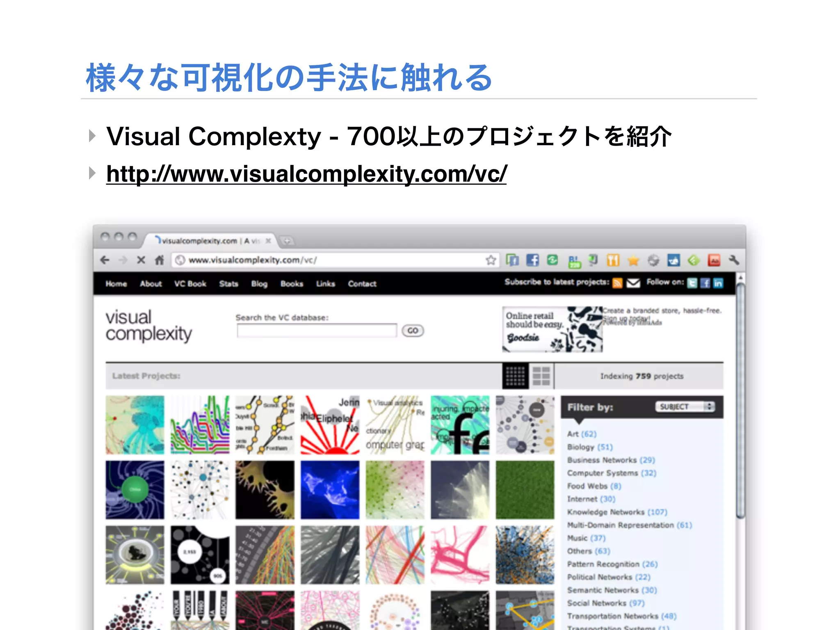The width and height of the screenshot is (840, 630).
Task: Open the Links menu item
Action: [x=326, y=284]
